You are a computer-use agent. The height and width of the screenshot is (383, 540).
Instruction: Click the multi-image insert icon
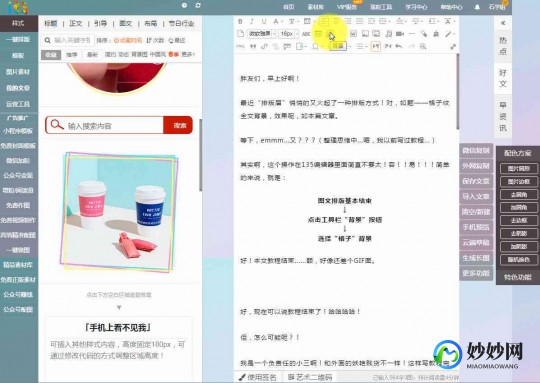[x=376, y=34]
